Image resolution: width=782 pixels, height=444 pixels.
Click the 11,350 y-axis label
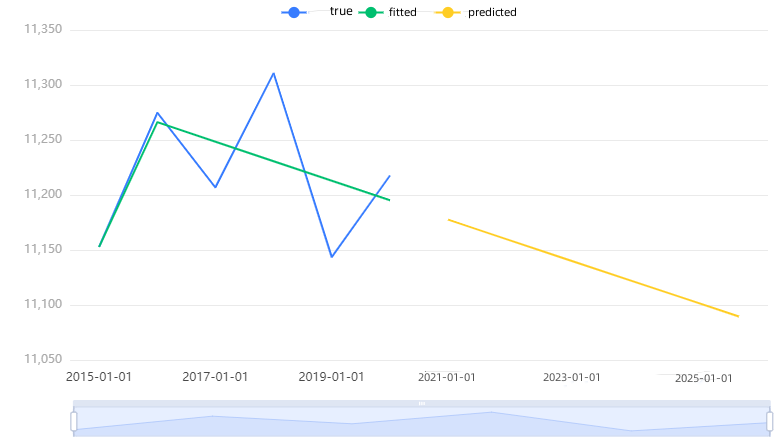[43, 29]
